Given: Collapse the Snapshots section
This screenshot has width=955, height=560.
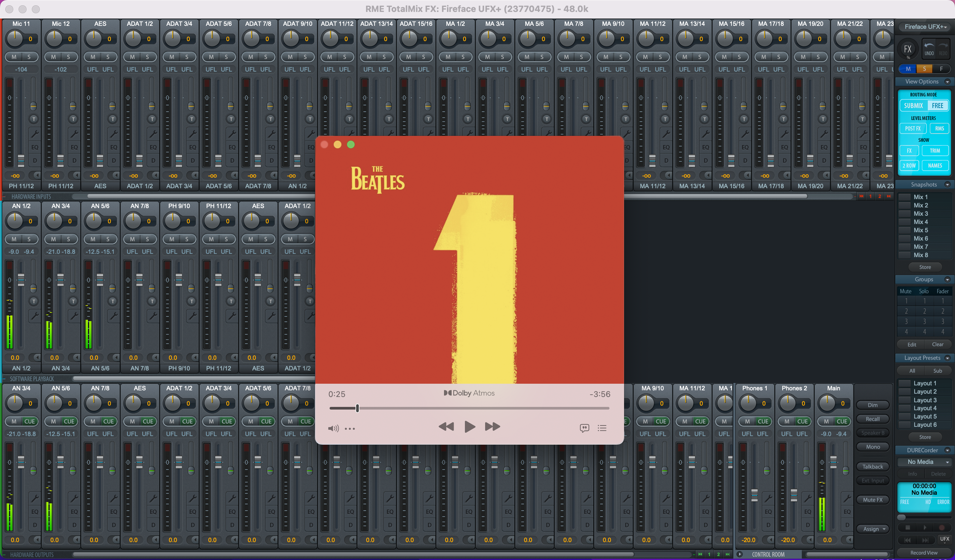Looking at the screenshot, I should pos(947,185).
